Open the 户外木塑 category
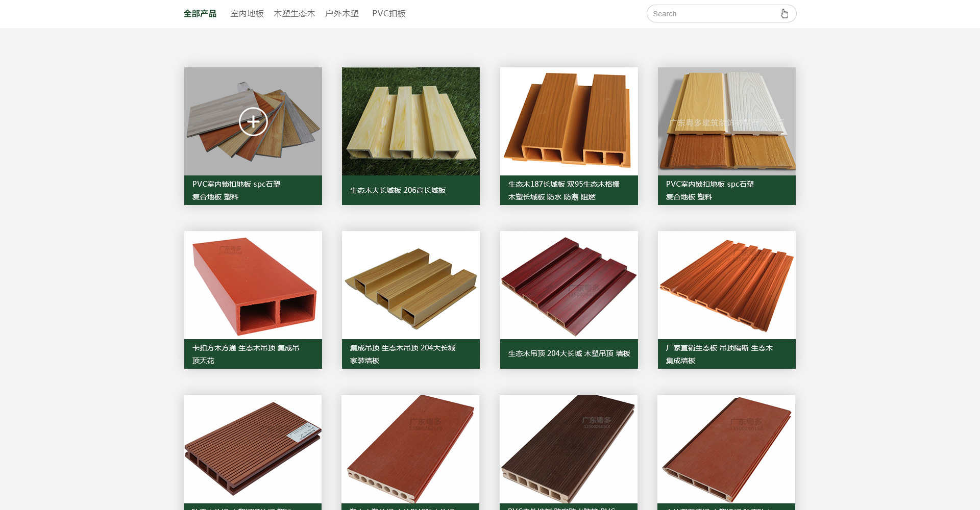The height and width of the screenshot is (510, 980). [x=342, y=14]
